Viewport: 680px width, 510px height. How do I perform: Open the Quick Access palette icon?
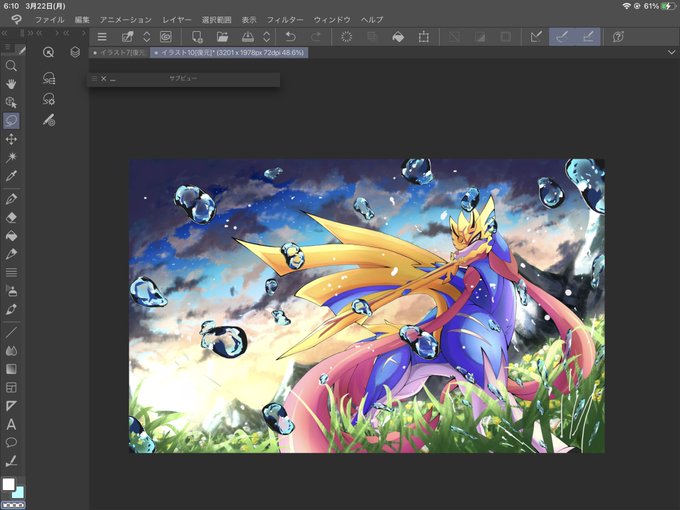49,52
